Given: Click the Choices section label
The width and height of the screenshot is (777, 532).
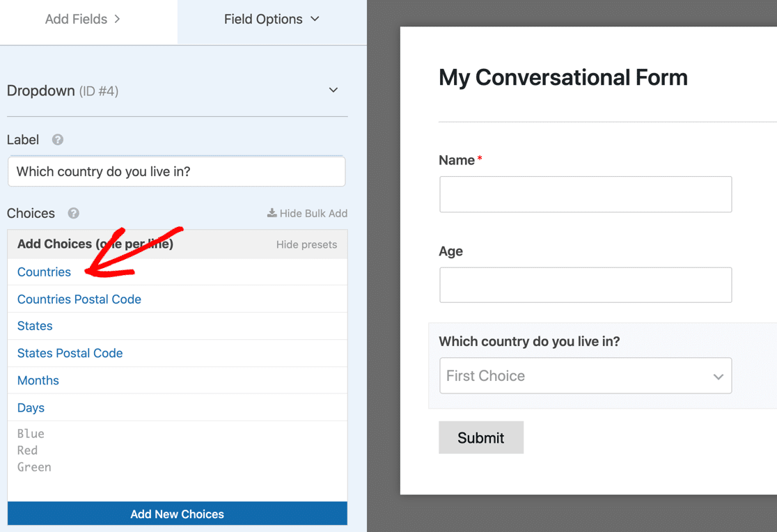Looking at the screenshot, I should coord(31,213).
